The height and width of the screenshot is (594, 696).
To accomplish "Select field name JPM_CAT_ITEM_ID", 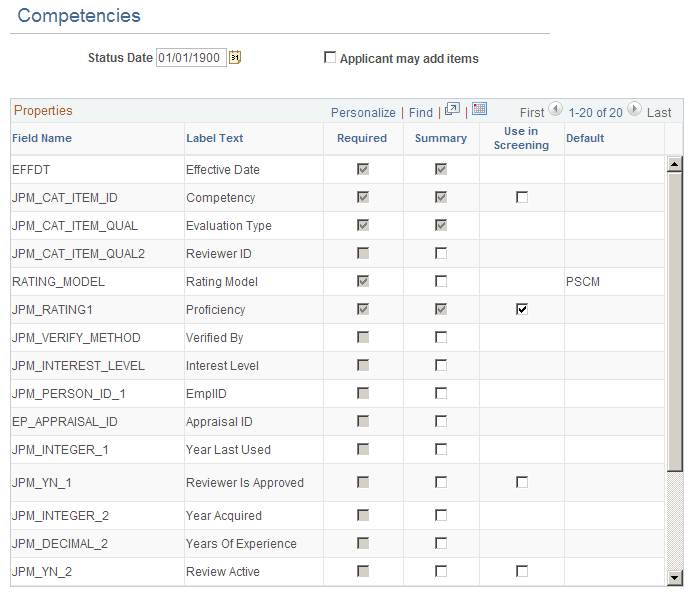I will (x=65, y=198).
